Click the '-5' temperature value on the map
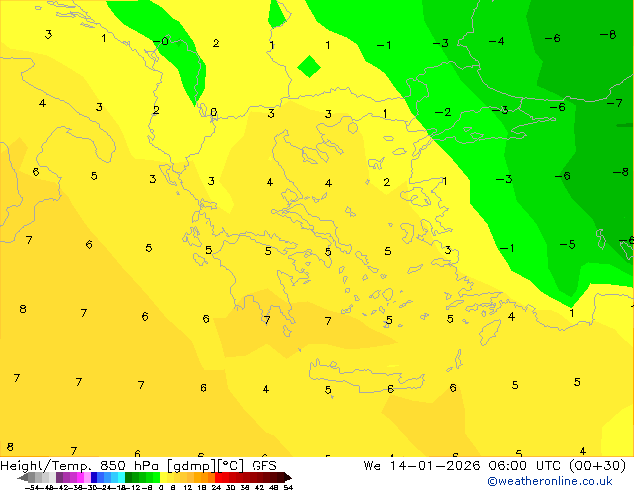Viewport: 634px width, 490px height. click(x=567, y=244)
